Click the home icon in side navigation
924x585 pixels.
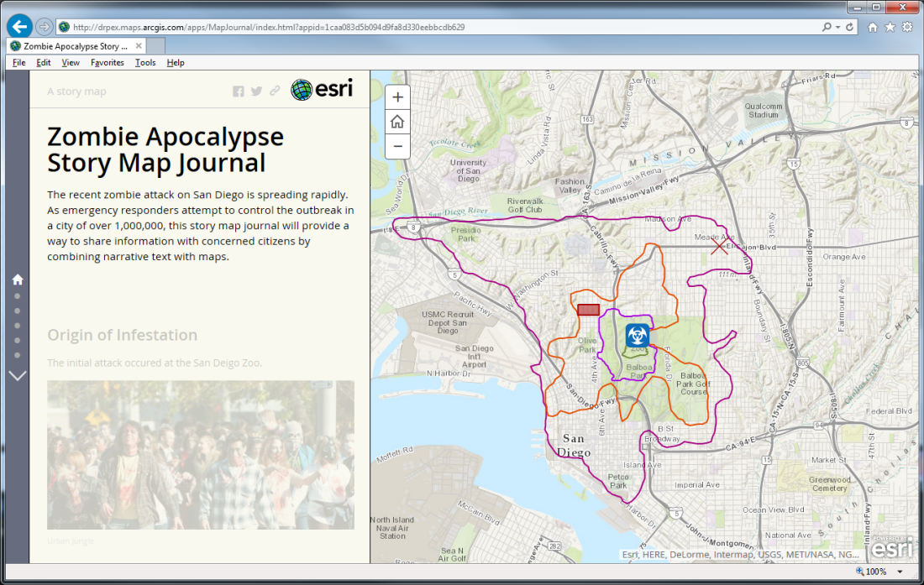(18, 279)
